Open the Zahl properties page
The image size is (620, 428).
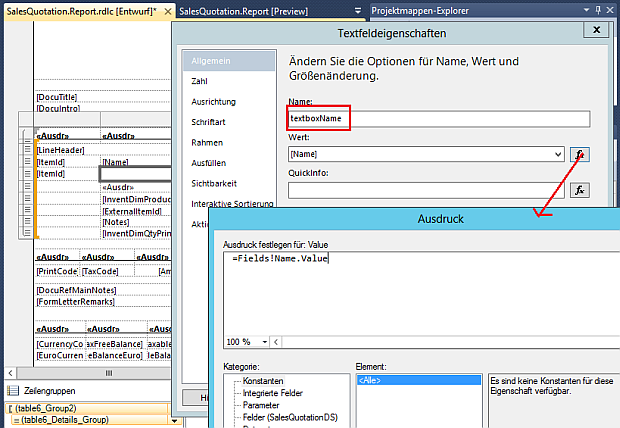200,81
